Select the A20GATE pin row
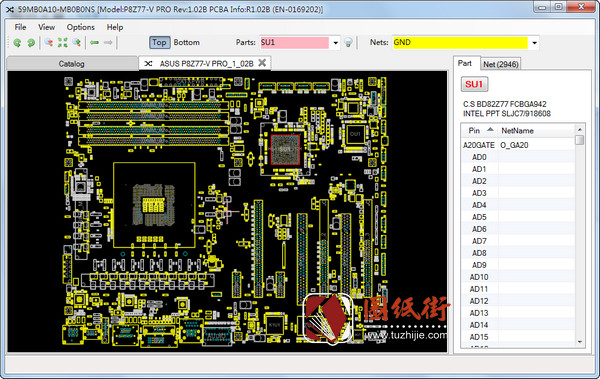This screenshot has height=379, width=600. click(x=518, y=145)
